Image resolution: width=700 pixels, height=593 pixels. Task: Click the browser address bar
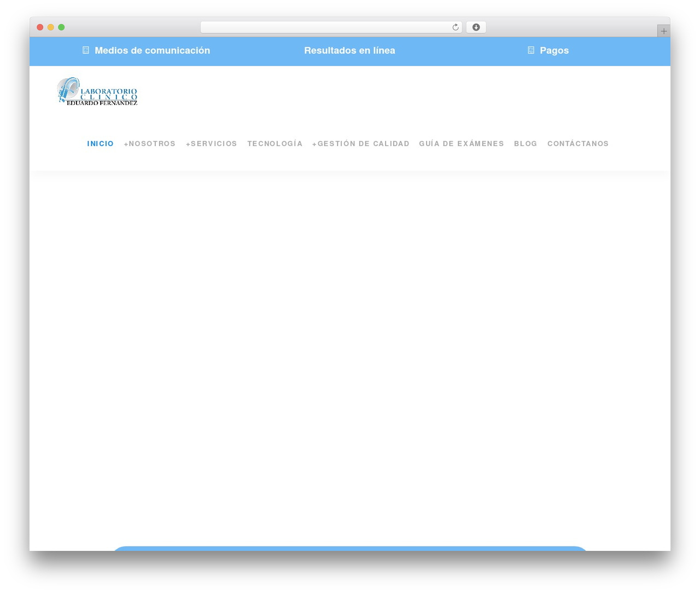(x=331, y=27)
